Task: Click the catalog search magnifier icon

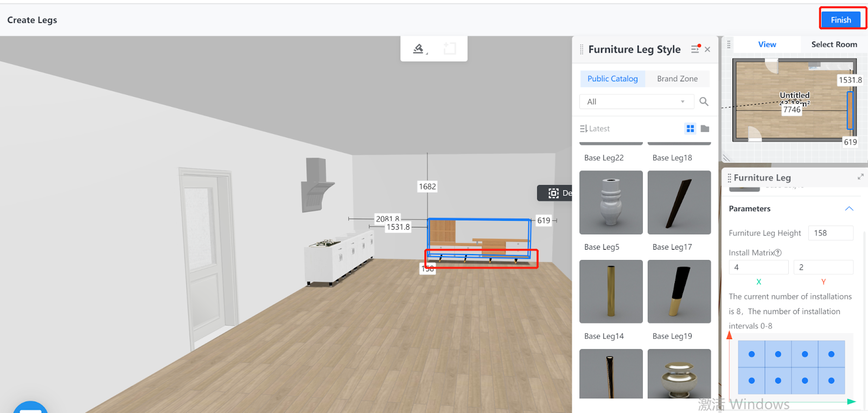Action: (704, 101)
